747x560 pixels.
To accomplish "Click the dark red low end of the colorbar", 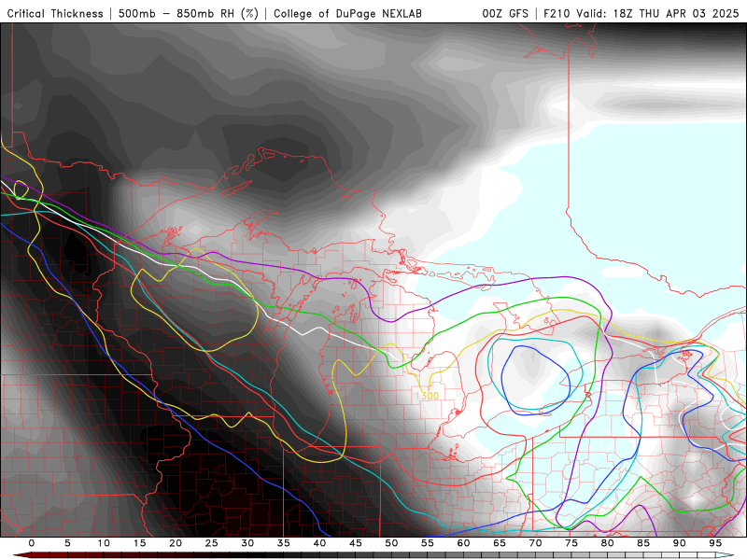I will click(x=21, y=555).
